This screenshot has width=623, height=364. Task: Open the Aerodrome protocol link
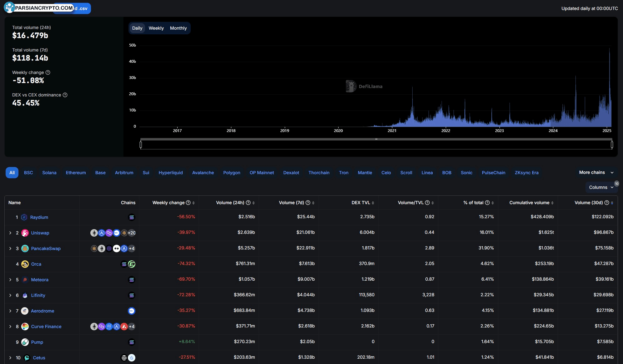[43, 311]
